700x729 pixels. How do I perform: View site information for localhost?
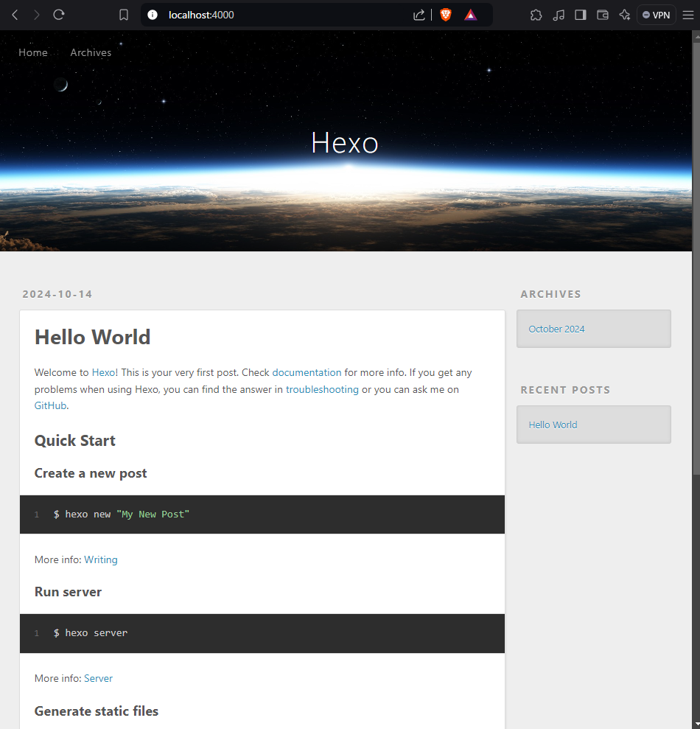point(152,14)
